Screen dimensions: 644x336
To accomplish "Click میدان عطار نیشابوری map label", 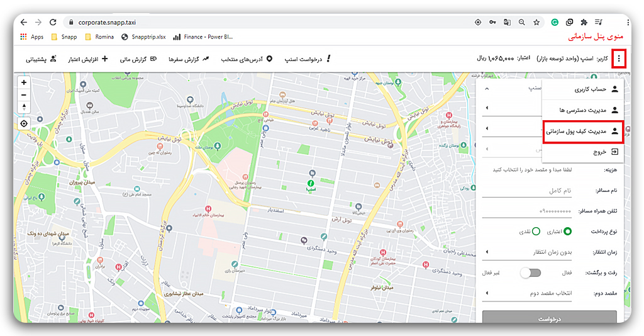I will (x=184, y=294).
